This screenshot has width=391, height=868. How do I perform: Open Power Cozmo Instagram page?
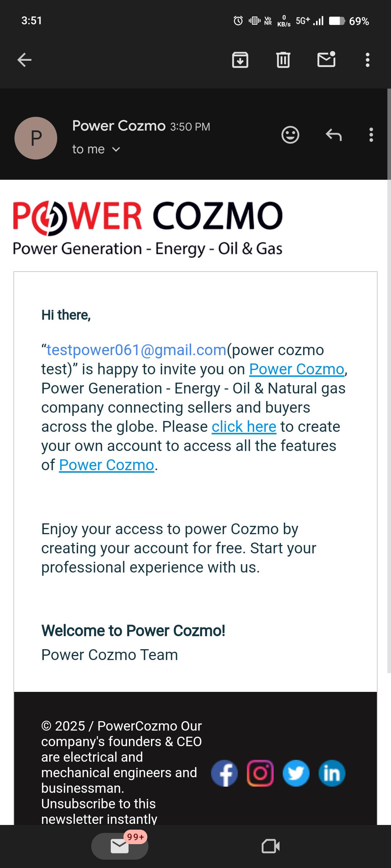260,773
